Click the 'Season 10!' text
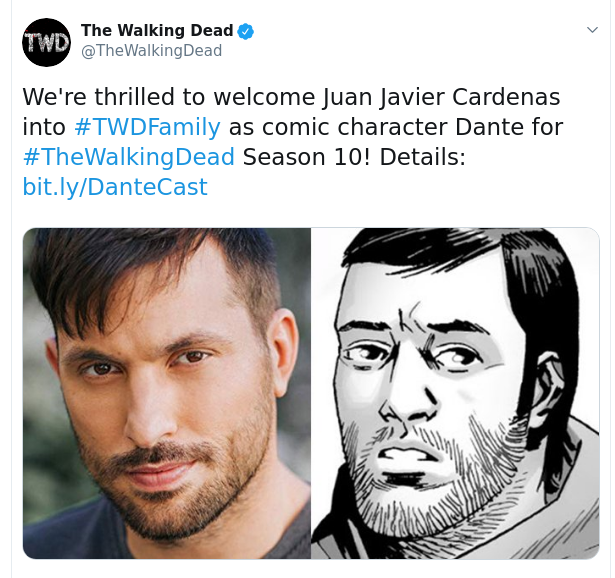This screenshot has width=615, height=578. point(306,157)
